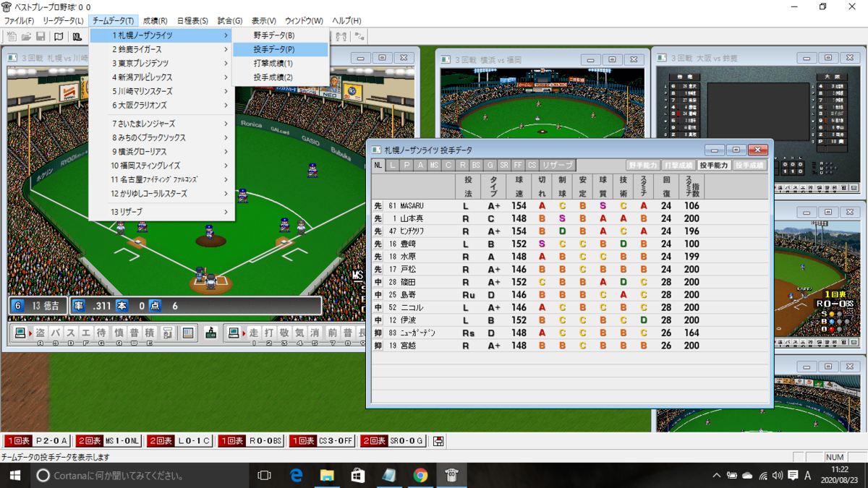868x488 pixels.
Task: Click the 積 aggressive command button
Action: [x=149, y=333]
